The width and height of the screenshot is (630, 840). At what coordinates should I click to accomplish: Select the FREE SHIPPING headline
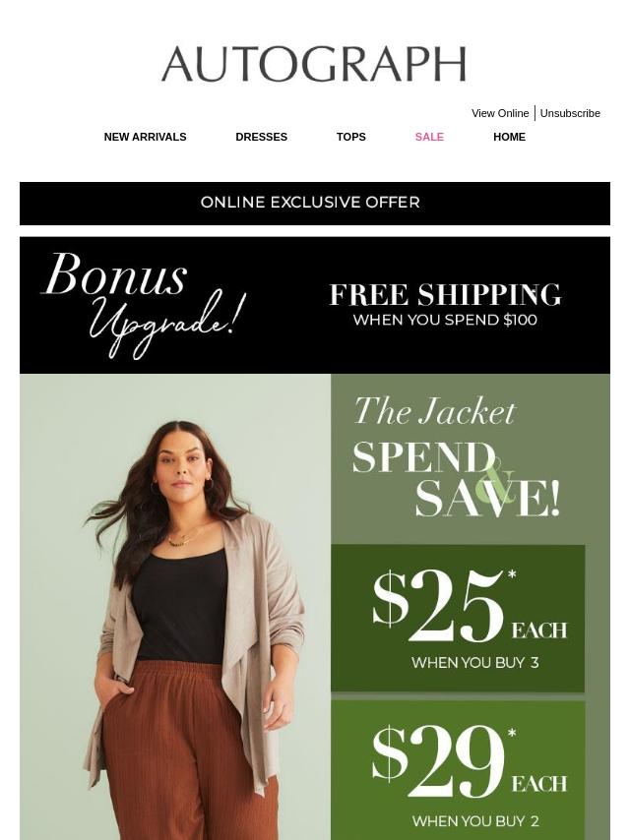coord(445,295)
